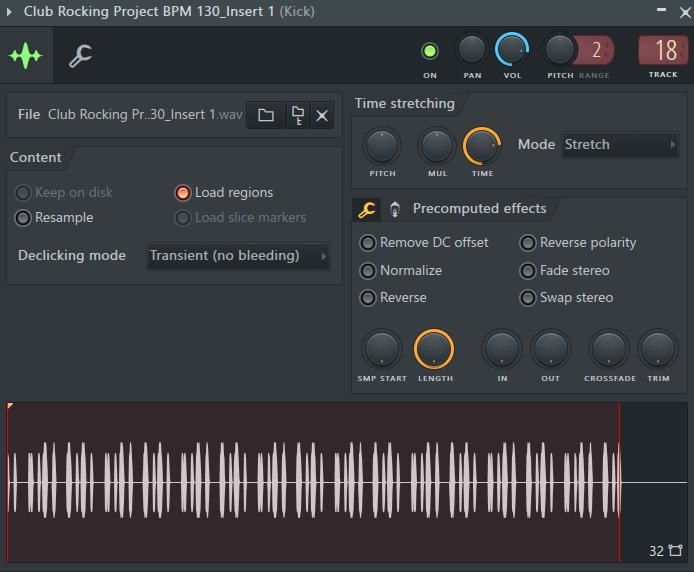Adjust the SMP START knob
694x572 pixels.
point(382,349)
